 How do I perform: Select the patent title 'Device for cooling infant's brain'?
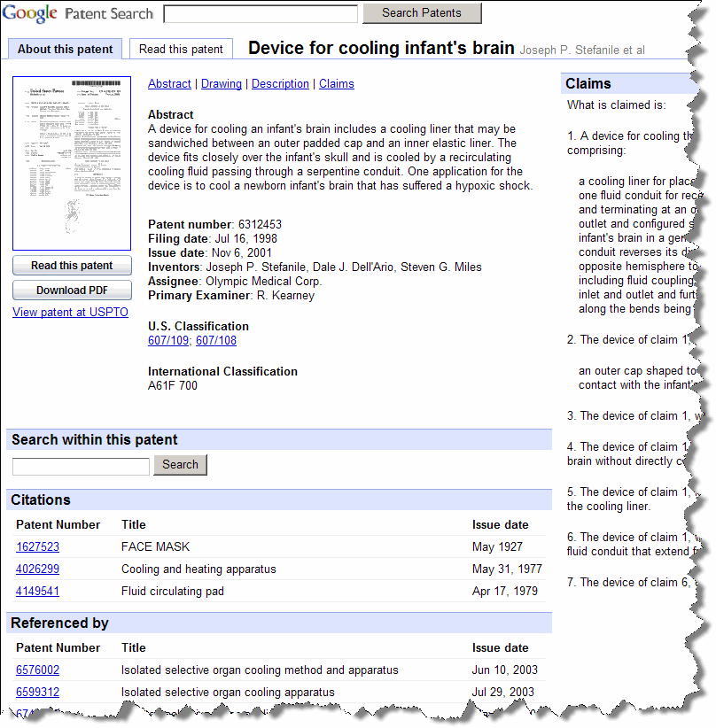click(x=381, y=48)
